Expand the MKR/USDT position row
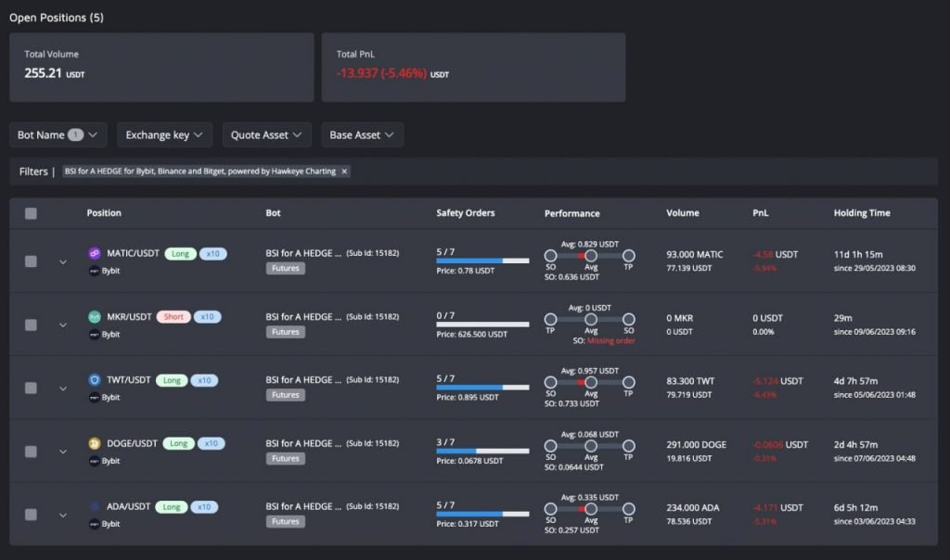 coord(63,325)
